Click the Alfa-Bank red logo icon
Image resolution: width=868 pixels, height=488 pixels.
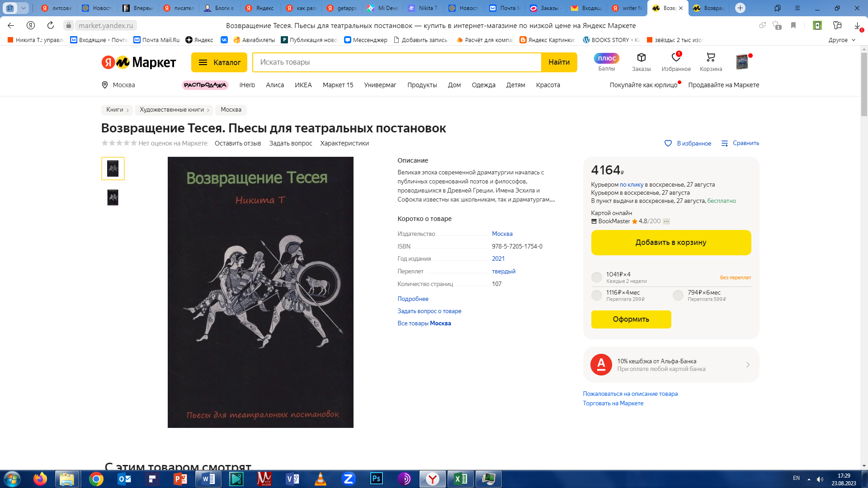(601, 365)
